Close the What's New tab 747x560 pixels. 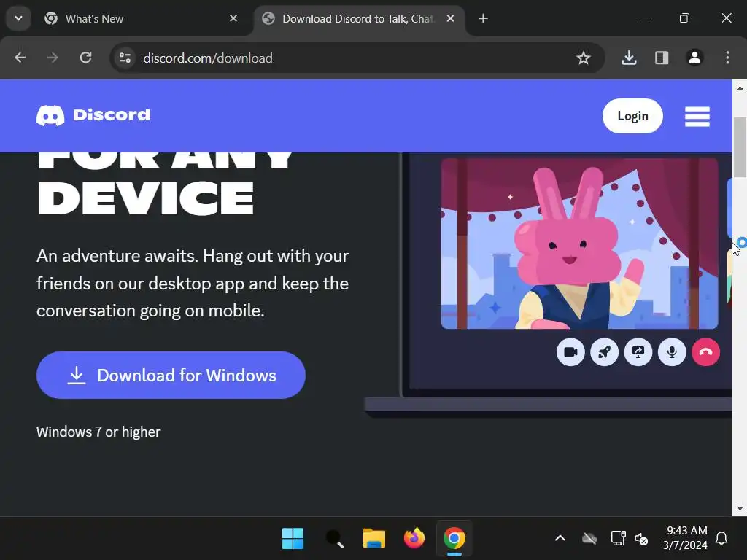point(233,18)
